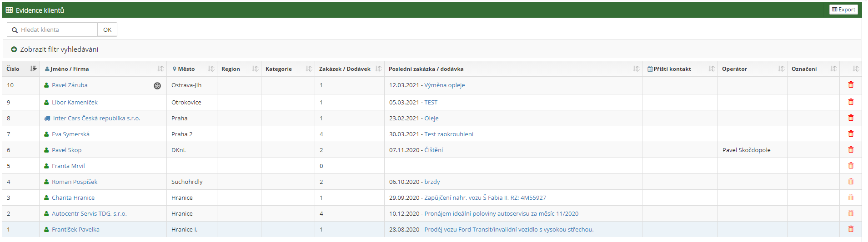Open the Výměna opleje order link
Image resolution: width=868 pixels, height=242 pixels.
(444, 85)
